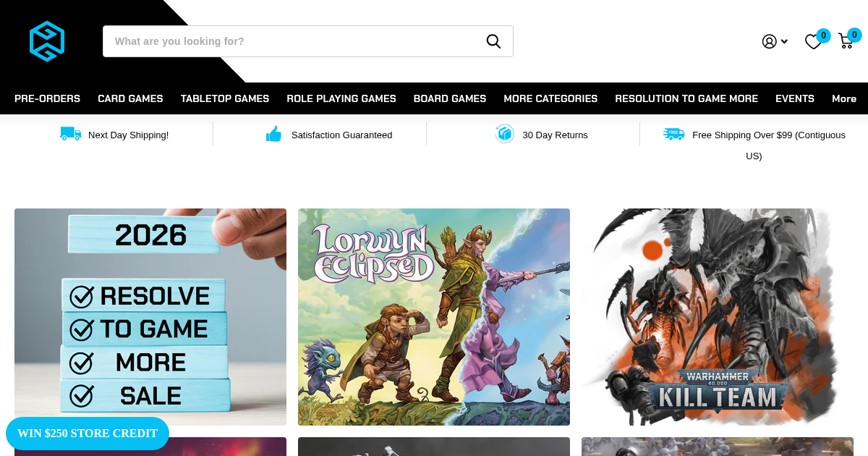Image resolution: width=868 pixels, height=456 pixels.
Task: Click WIN $250 STORE CREDIT button
Action: point(88,434)
